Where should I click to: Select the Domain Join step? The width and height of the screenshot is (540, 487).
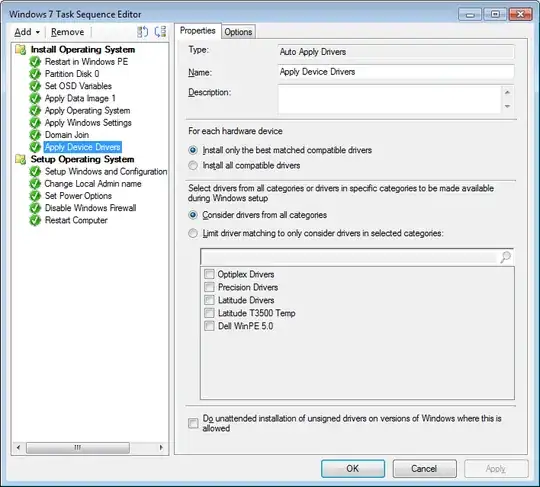click(67, 135)
